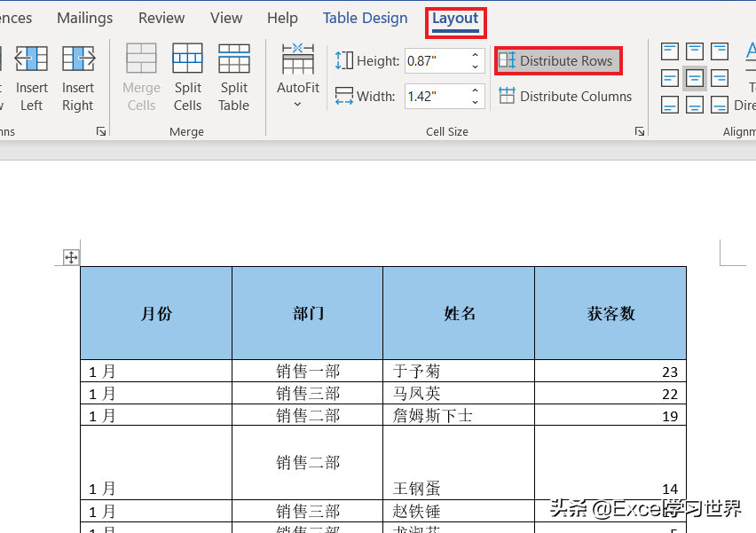The image size is (756, 533).
Task: Select Align Top Left alignment icon
Action: tap(670, 51)
